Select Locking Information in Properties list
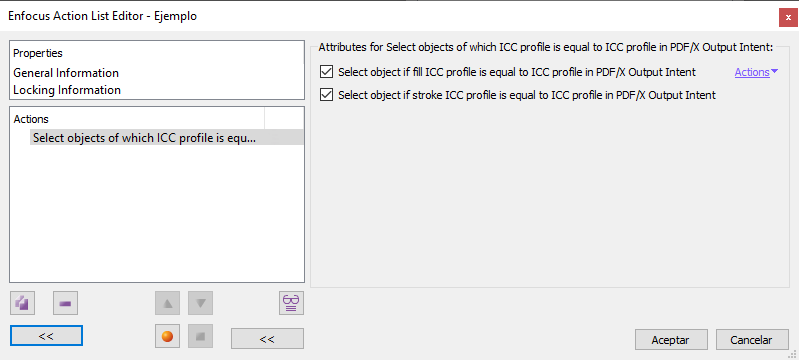 (67, 90)
